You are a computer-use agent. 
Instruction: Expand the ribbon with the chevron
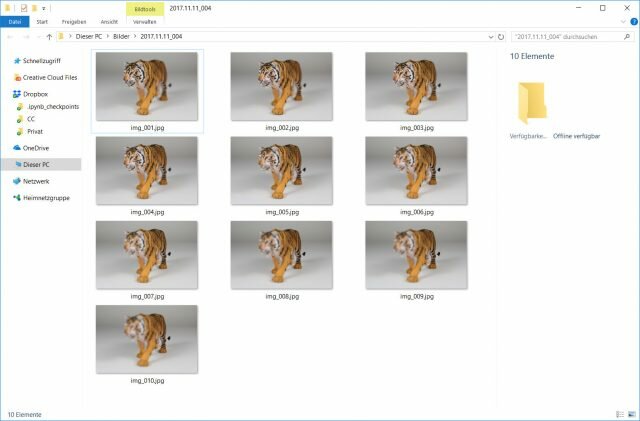[621, 21]
